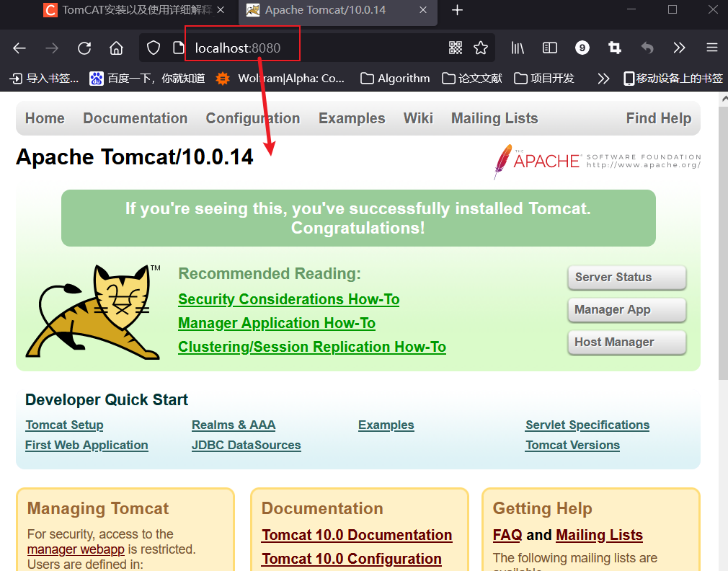Click the Tomcat cat logo image

point(93,312)
